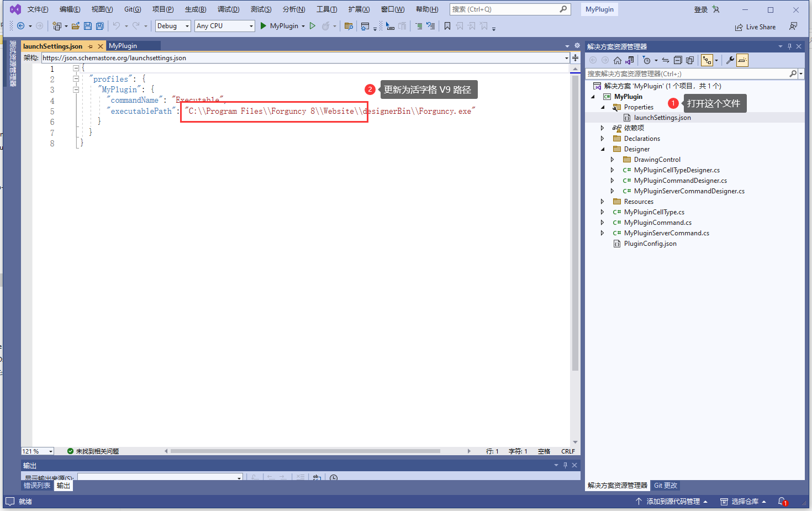Screen dimensions: 812x511
Task: Toggle pin on launchSettings.json tab
Action: [91, 46]
